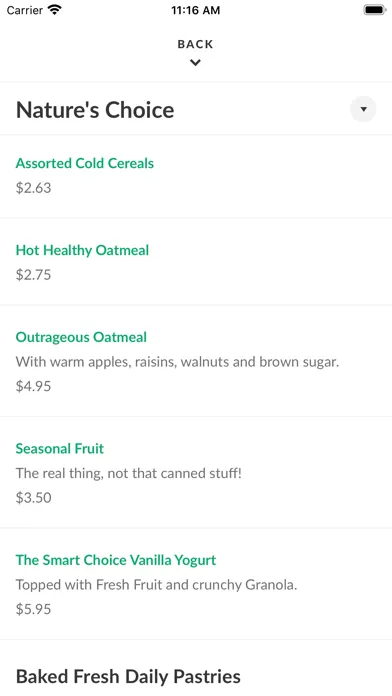
Task: Open the Nature's Choice section dropdown arrow
Action: (x=363, y=109)
